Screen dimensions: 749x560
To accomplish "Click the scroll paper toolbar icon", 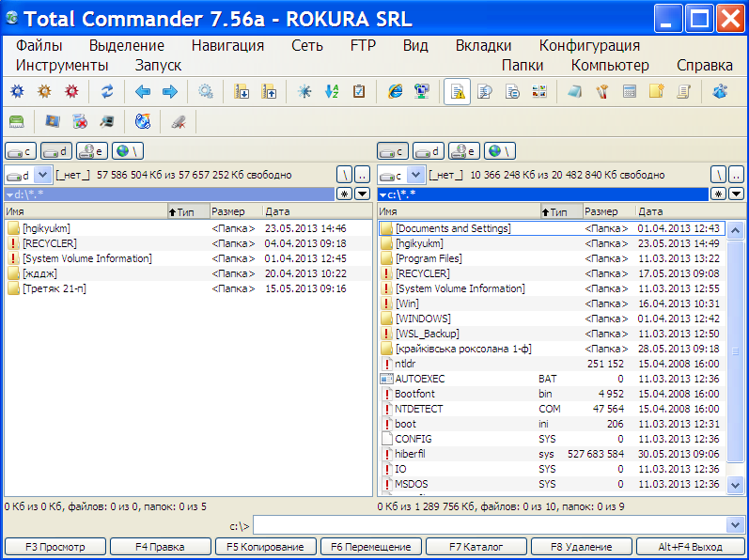I will (684, 91).
